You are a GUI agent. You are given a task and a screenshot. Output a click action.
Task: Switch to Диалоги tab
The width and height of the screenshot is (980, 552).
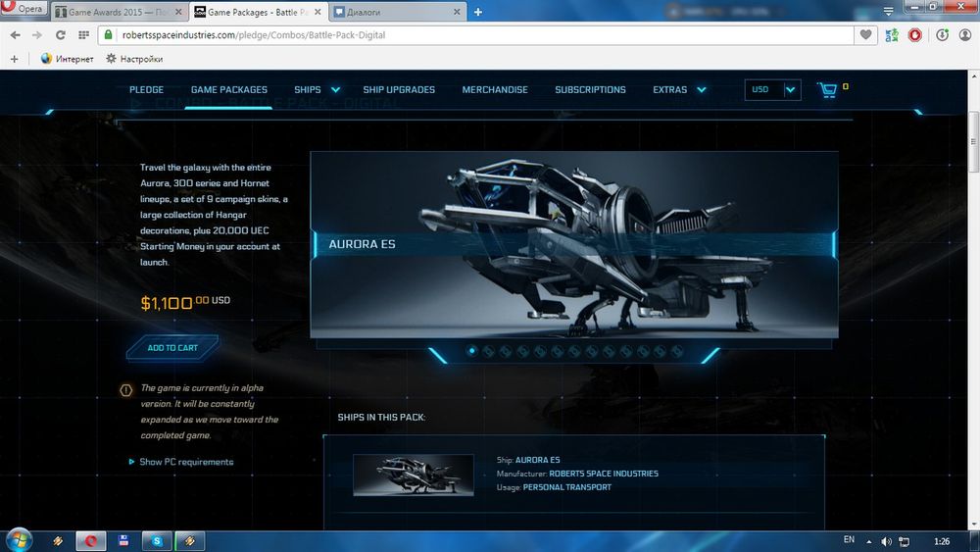point(397,12)
